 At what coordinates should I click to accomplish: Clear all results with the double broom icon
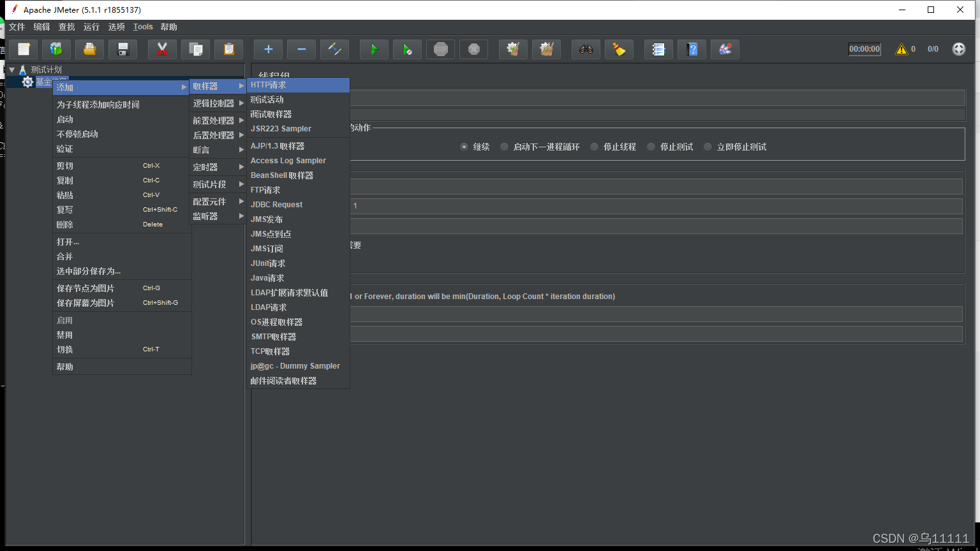(x=547, y=49)
